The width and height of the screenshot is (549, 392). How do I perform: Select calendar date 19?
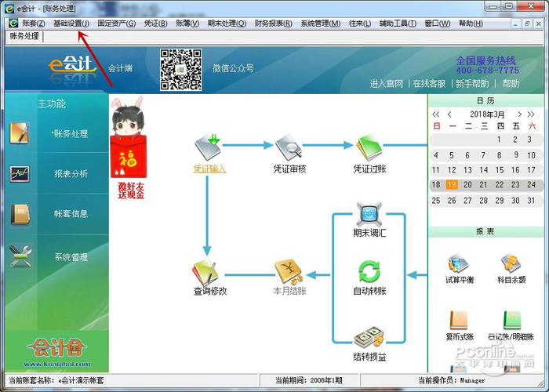[452, 184]
